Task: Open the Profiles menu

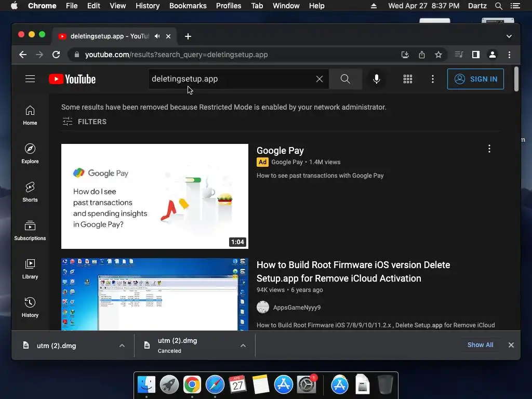Action: coord(229,6)
